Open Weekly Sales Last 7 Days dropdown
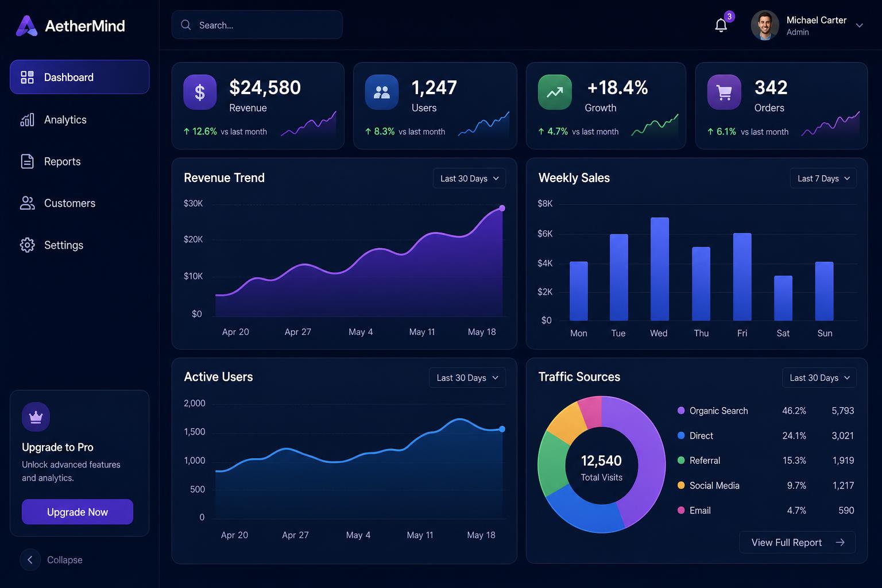This screenshot has width=882, height=588. point(823,178)
